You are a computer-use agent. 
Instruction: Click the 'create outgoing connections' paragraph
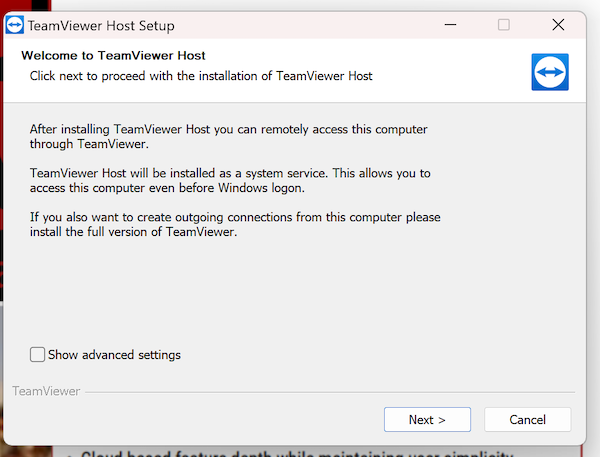point(235,224)
